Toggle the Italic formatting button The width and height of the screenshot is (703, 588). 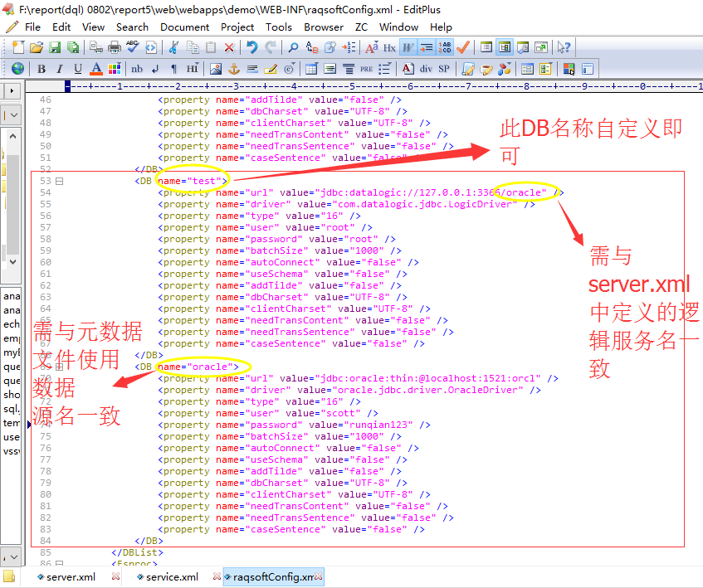60,69
